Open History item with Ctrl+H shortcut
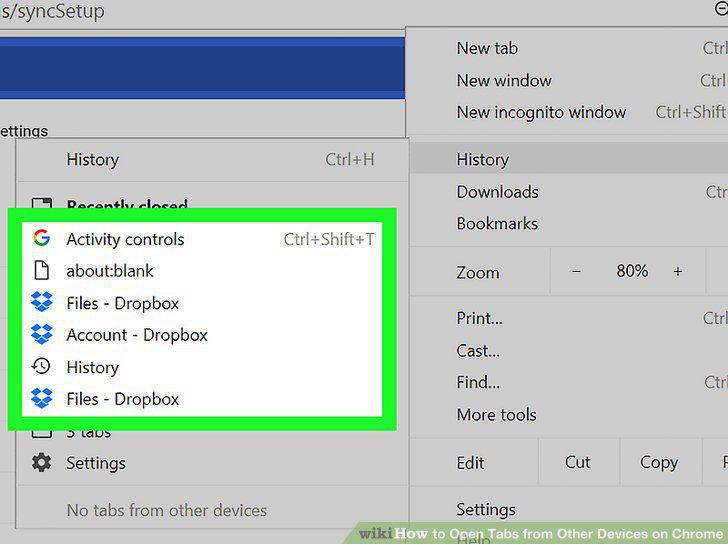 tap(213, 160)
